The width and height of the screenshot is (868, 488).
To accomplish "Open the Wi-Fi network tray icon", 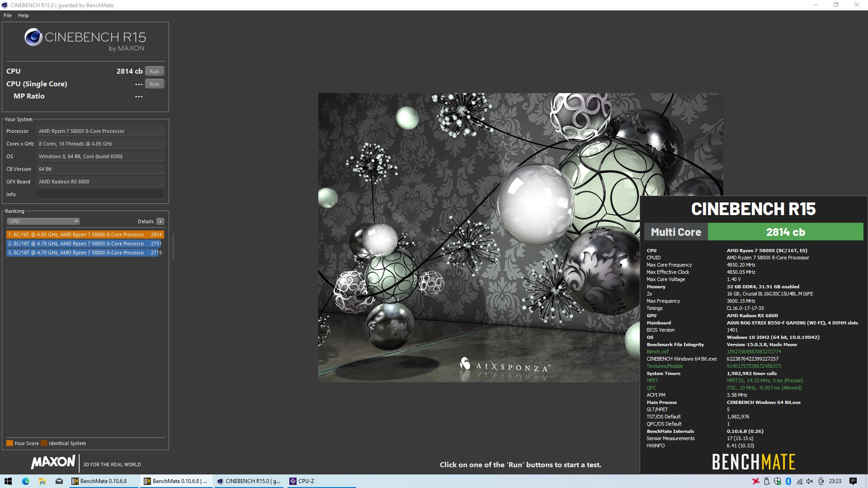I will 800,481.
